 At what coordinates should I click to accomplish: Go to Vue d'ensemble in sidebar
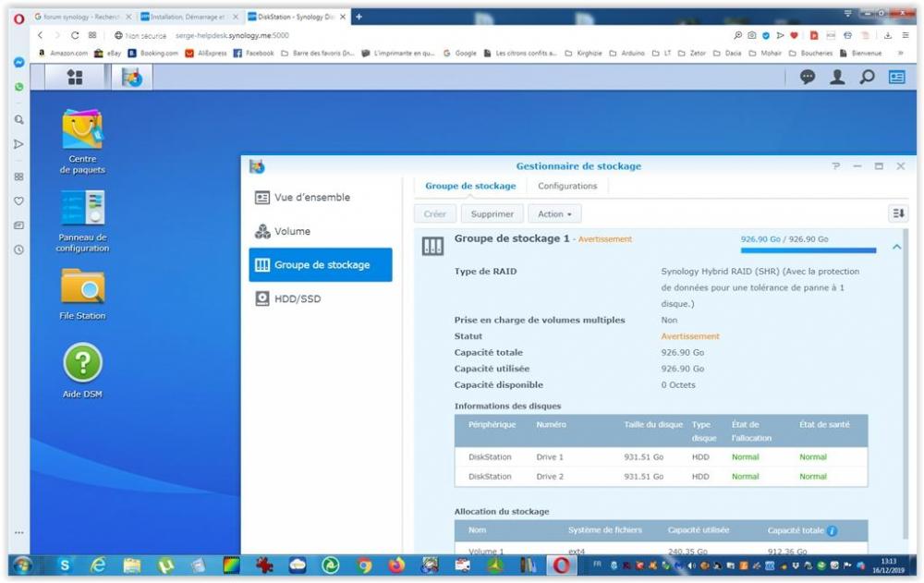(x=311, y=198)
